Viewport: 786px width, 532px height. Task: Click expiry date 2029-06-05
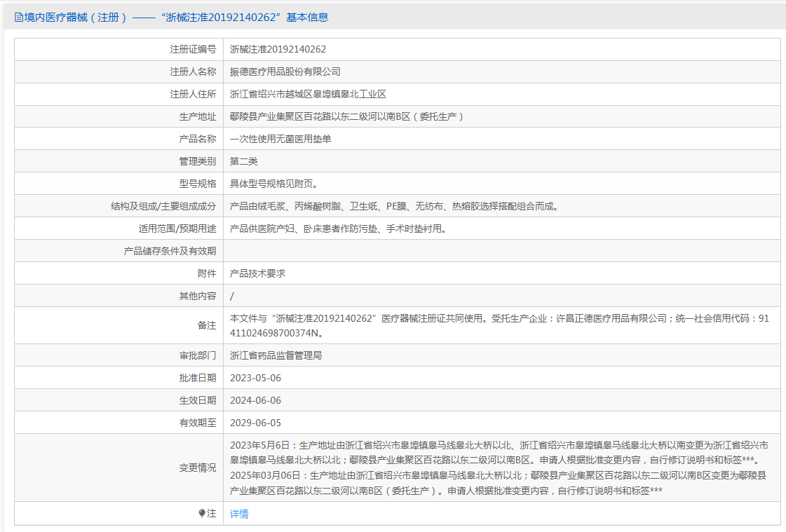[255, 423]
